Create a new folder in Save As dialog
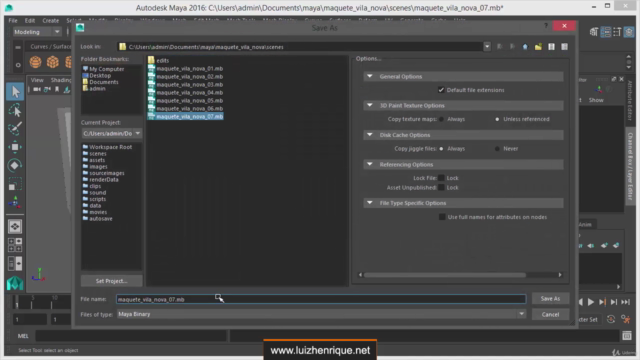Viewport: 640px width, 360px height. 538,47
